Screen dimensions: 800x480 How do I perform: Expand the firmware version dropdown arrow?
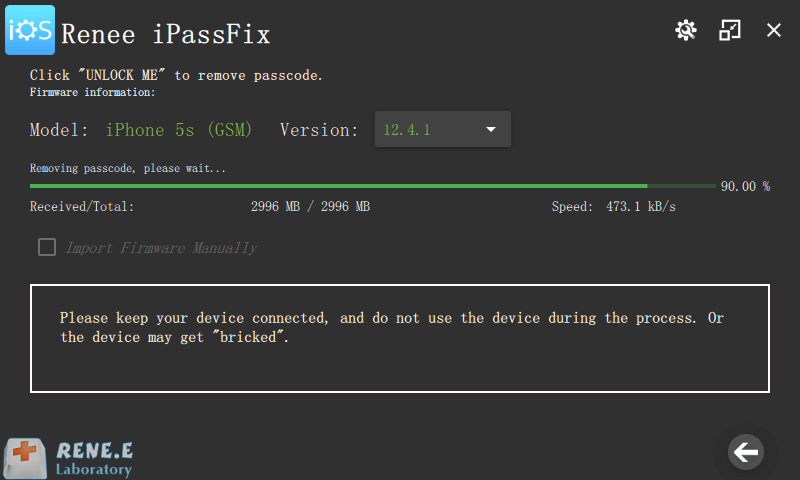tap(491, 130)
